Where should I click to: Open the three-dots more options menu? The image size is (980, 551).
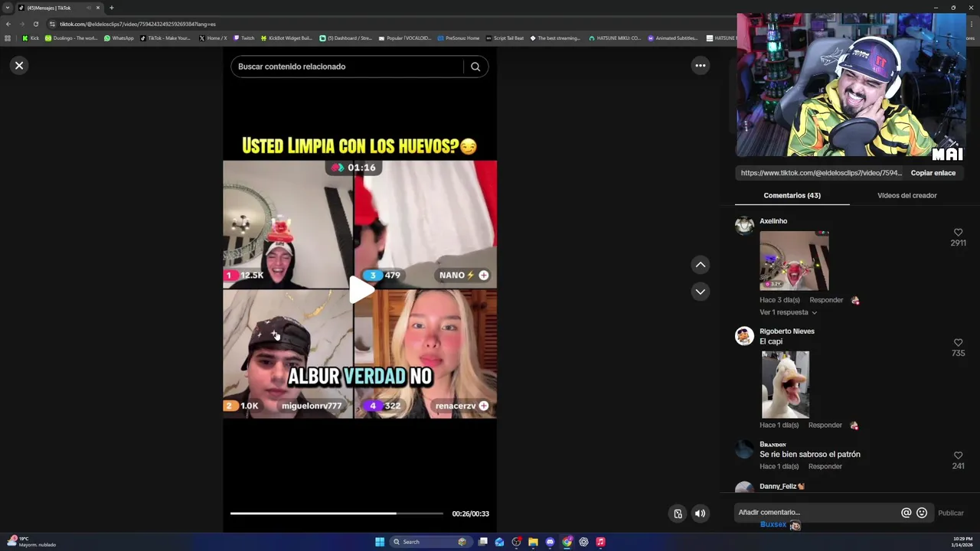(700, 66)
